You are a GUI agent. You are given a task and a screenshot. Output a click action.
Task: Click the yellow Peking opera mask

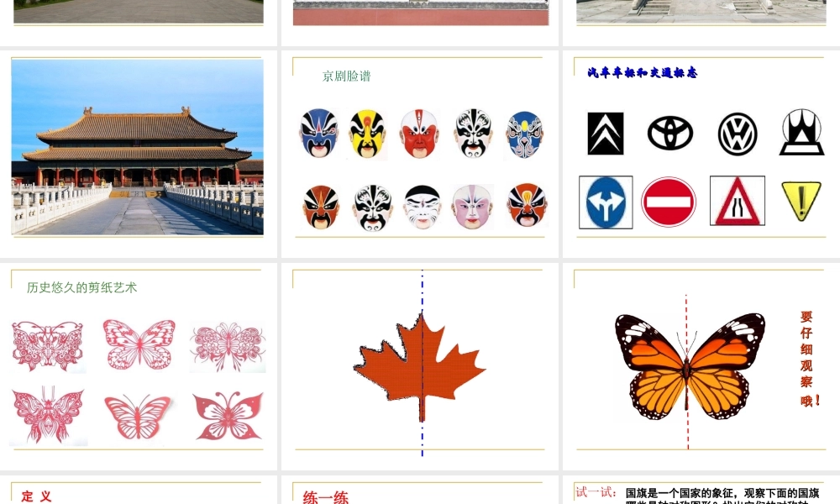coord(368,134)
